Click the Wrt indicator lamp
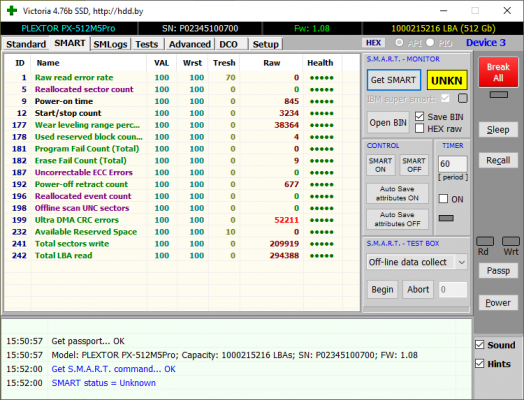This screenshot has width=524, height=400. click(x=511, y=241)
